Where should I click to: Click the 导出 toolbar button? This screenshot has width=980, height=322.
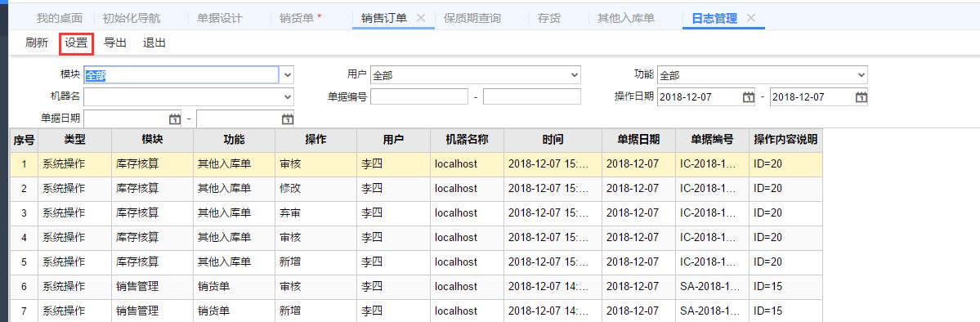tap(115, 43)
